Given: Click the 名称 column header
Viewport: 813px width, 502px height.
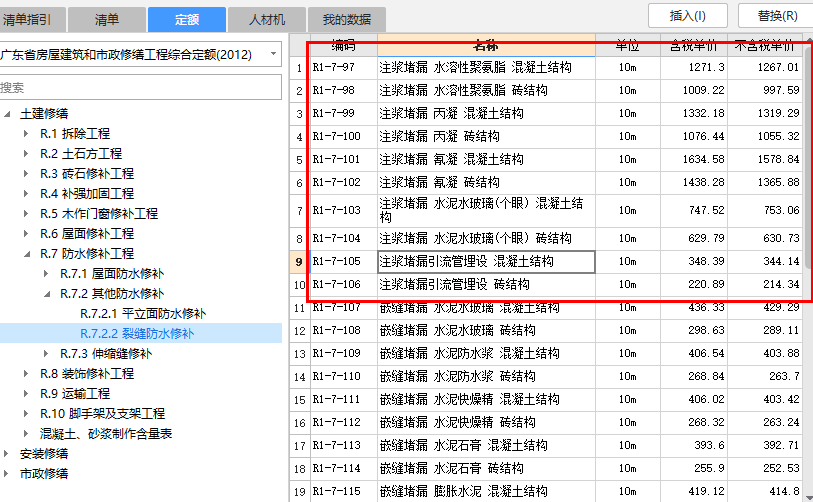Looking at the screenshot, I should [x=486, y=45].
